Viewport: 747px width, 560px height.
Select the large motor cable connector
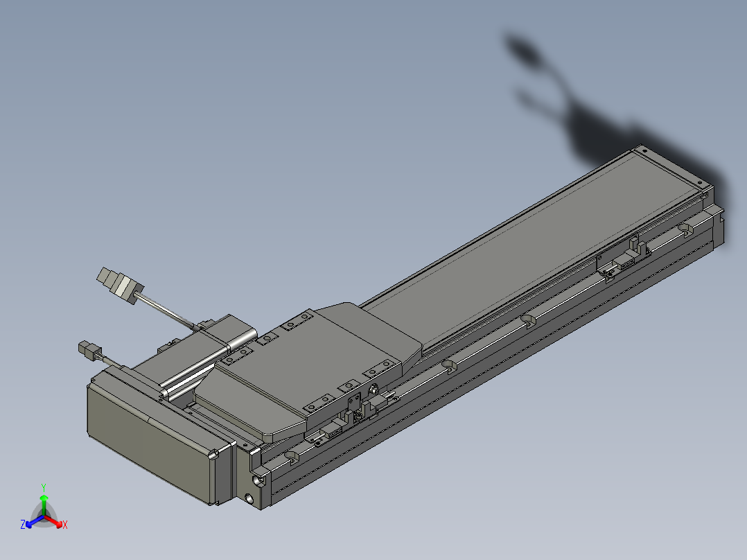120,285
